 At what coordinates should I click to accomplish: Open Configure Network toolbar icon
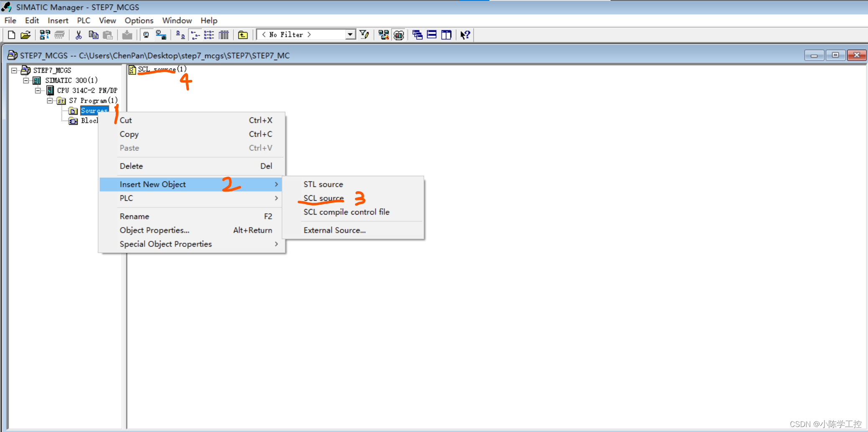tap(383, 35)
